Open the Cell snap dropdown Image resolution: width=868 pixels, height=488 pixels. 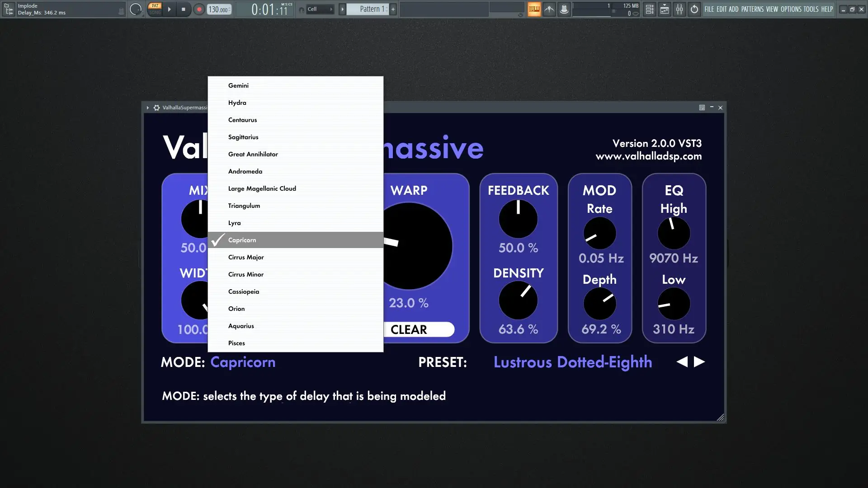[x=320, y=9]
